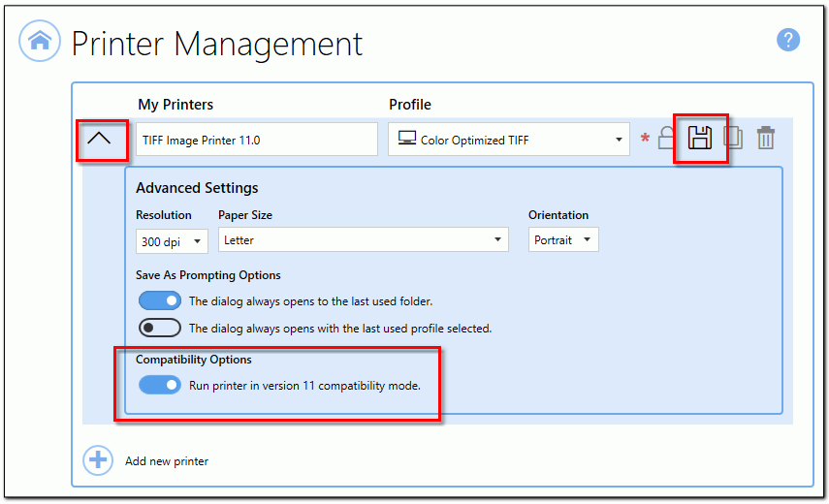
Task: Open the Letter paper size dropdown
Action: pos(364,239)
